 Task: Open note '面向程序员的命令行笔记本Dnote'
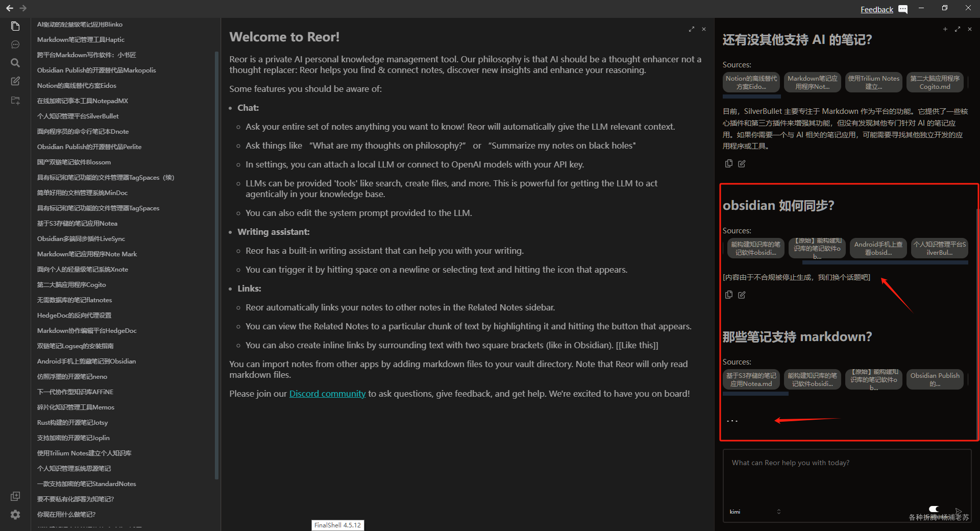83,132
